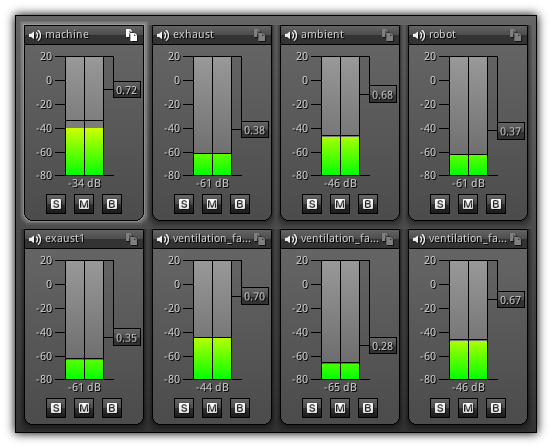
Task: Click the copy icon on the machine channel
Action: pyautogui.click(x=132, y=35)
